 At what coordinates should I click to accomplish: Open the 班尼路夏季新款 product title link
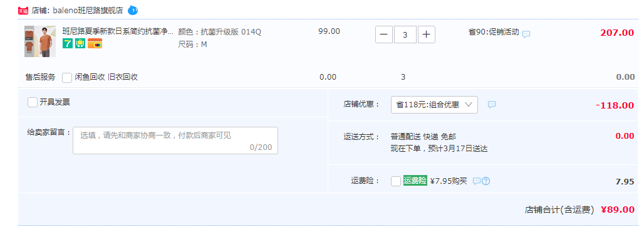click(118, 31)
